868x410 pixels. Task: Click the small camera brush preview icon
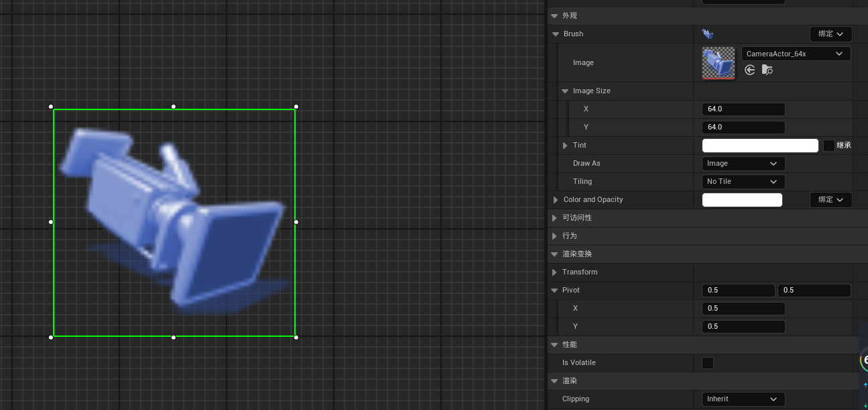tap(708, 34)
